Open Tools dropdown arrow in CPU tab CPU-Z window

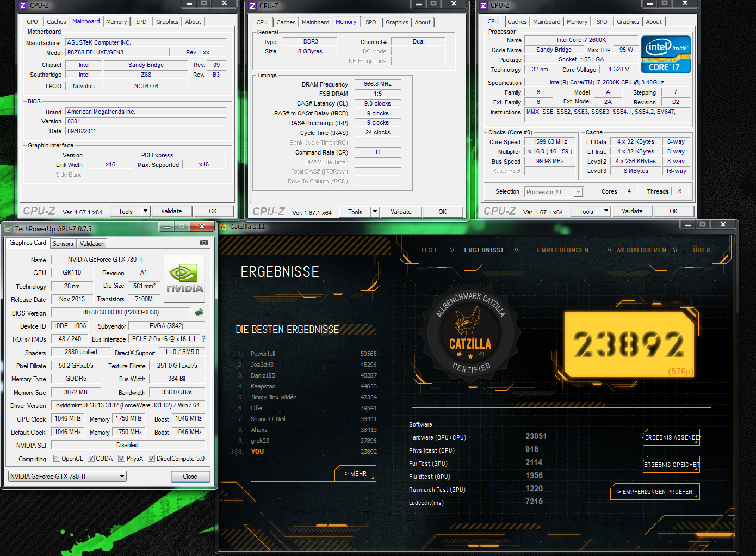[606, 211]
